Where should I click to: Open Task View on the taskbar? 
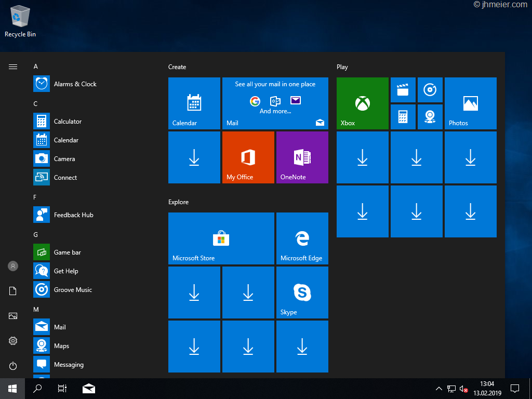(62, 389)
